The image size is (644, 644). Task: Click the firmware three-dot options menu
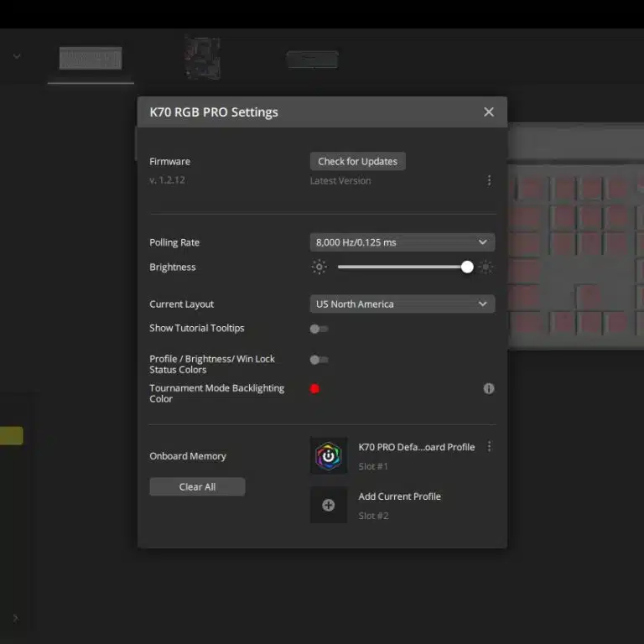[489, 180]
